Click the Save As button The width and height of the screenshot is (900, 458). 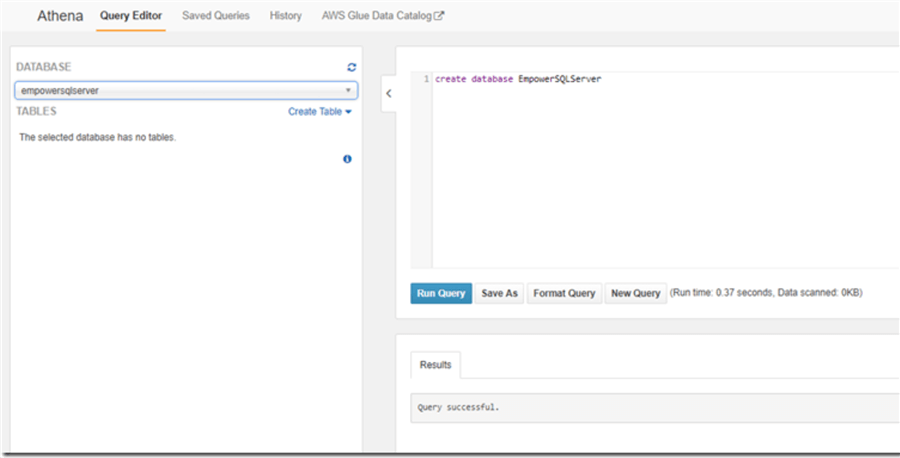499,293
